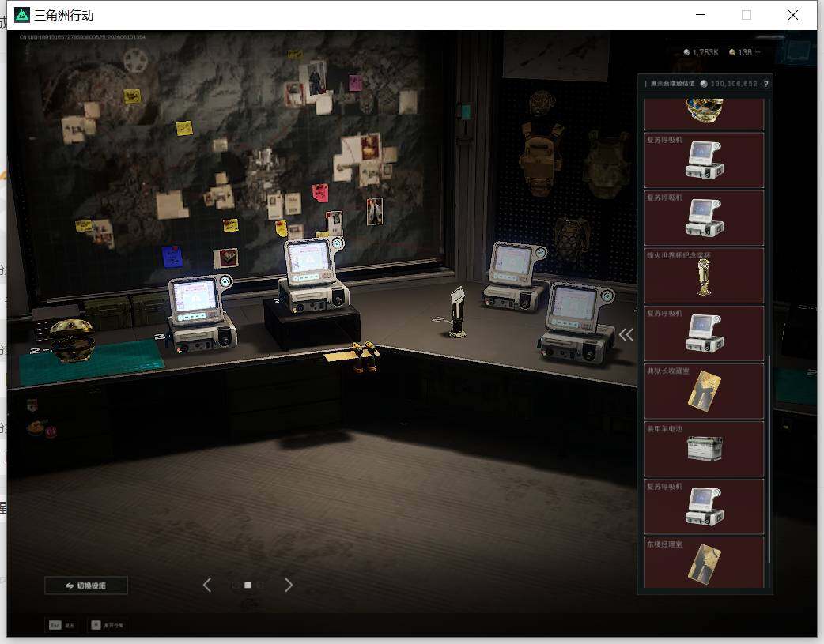Screen dimensions: 824x644
Task: Select the first page indicator dot
Action: [x=236, y=585]
